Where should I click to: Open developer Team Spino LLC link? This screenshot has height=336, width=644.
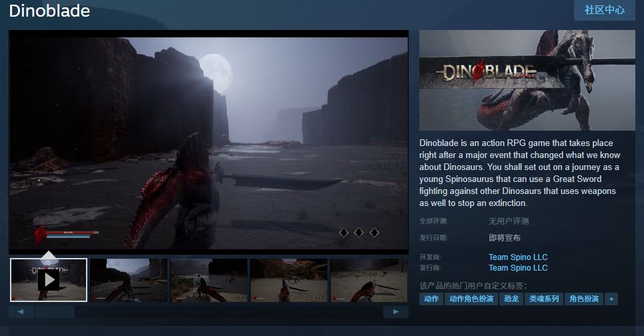pyautogui.click(x=518, y=257)
